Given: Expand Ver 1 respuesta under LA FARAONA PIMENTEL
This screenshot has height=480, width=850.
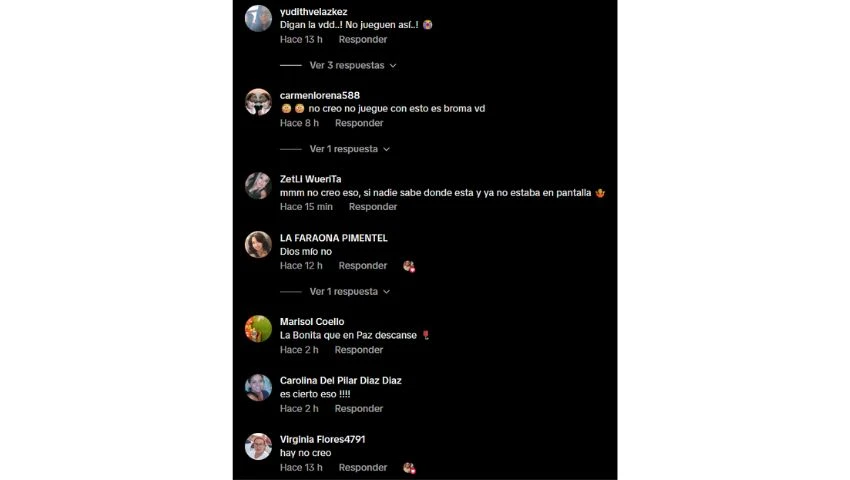Looking at the screenshot, I should pos(349,291).
